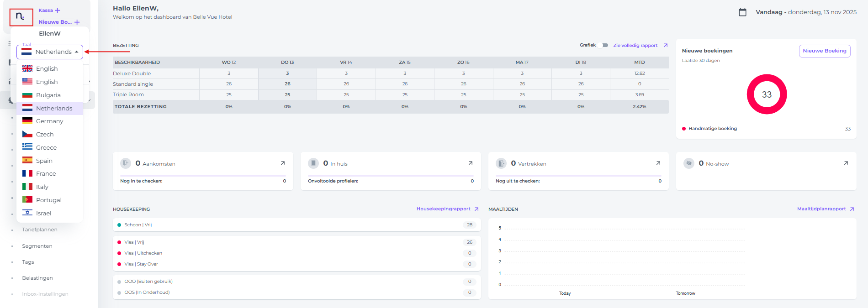This screenshot has width=868, height=308.
Task: Open No-show details via arrow icon
Action: point(846,163)
